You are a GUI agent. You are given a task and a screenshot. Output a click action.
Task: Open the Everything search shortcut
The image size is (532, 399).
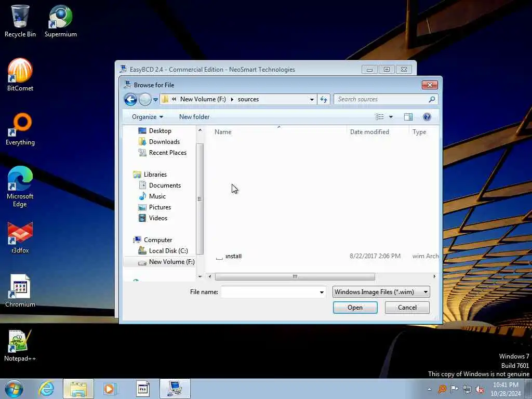coord(20,129)
